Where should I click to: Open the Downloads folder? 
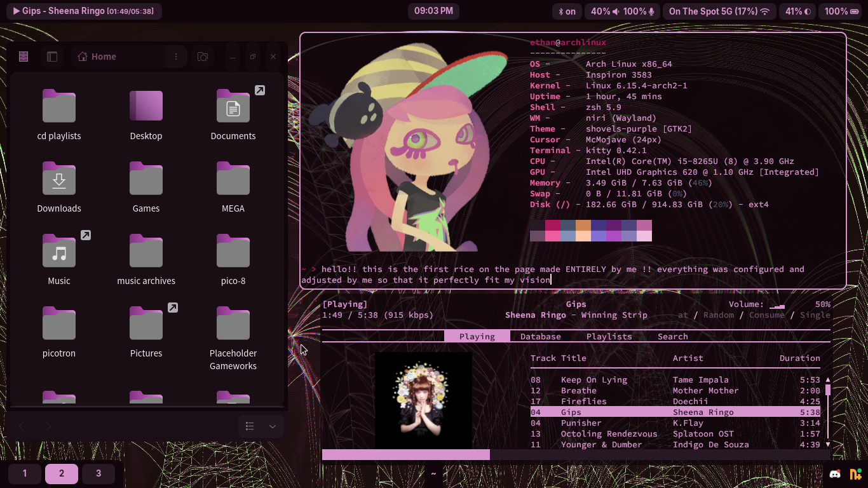pyautogui.click(x=59, y=187)
